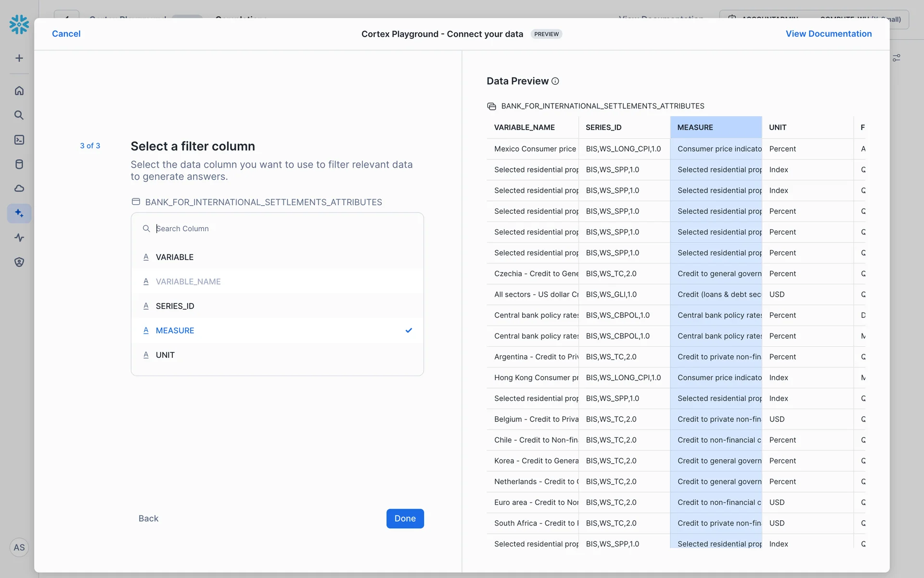This screenshot has height=578, width=924.
Task: Select the SERIES_ID column option
Action: click(x=175, y=306)
